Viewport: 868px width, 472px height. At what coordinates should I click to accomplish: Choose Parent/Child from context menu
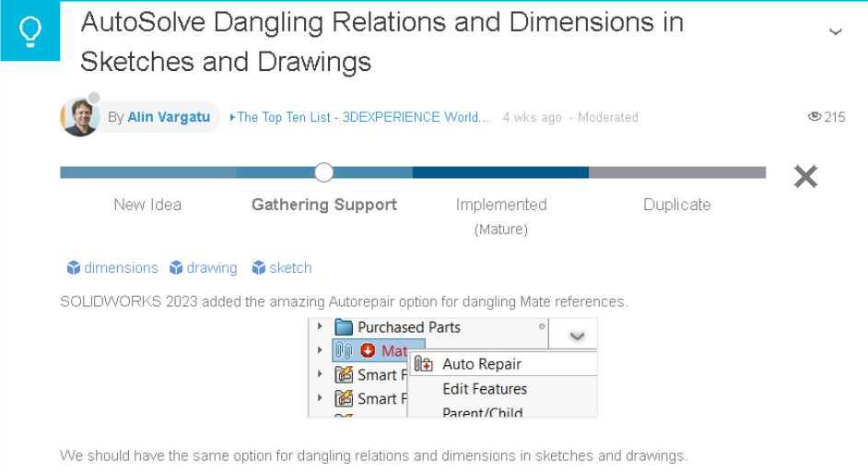tap(483, 412)
